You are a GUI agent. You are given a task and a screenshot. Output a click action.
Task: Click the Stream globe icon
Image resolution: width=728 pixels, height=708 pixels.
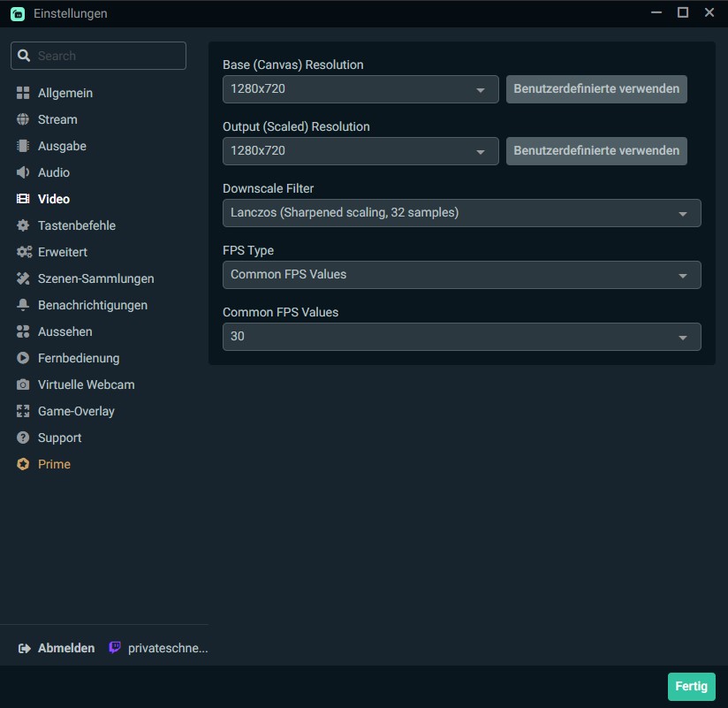point(23,119)
